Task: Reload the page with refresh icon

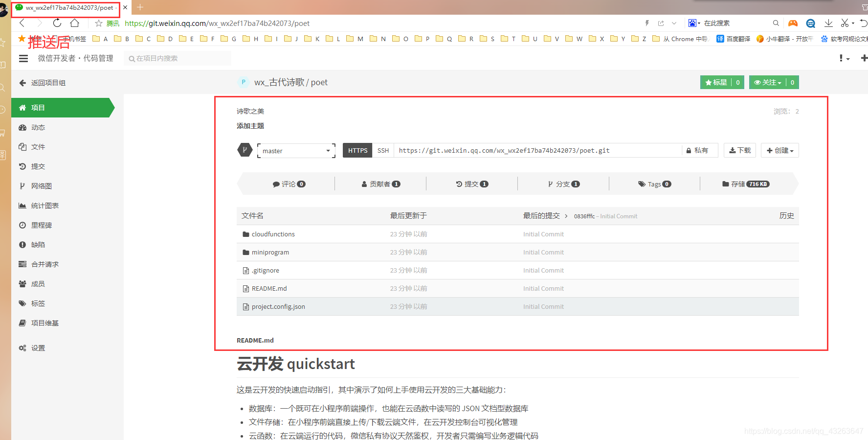Action: pos(57,23)
